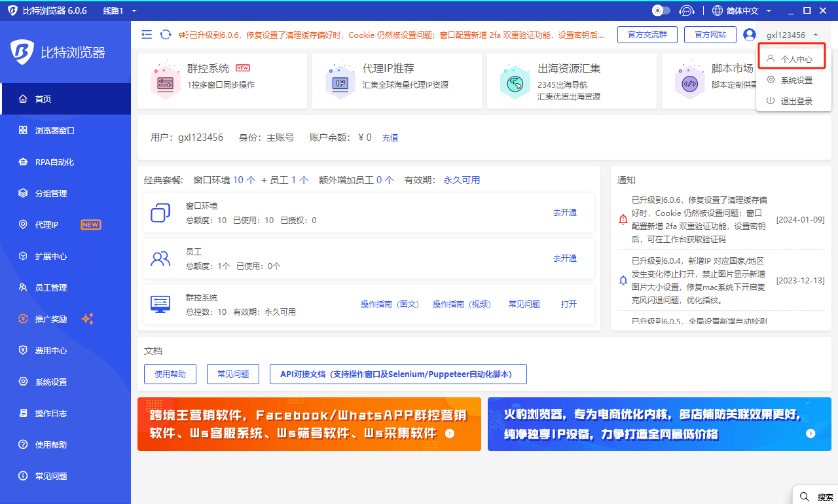The height and width of the screenshot is (504, 838).
Task: Click arrow on the orange banner
Action: [450, 433]
